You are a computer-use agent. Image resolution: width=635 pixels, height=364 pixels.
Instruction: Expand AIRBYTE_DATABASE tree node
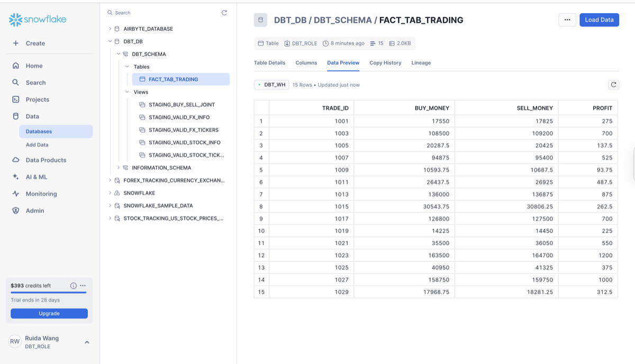pyautogui.click(x=110, y=29)
